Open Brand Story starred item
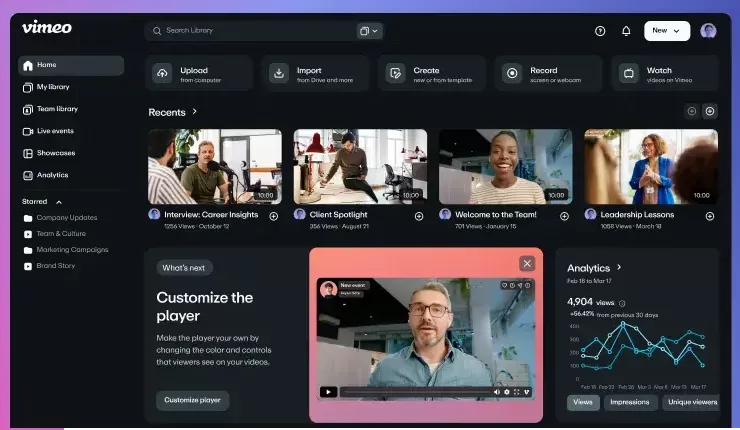 click(x=50, y=266)
